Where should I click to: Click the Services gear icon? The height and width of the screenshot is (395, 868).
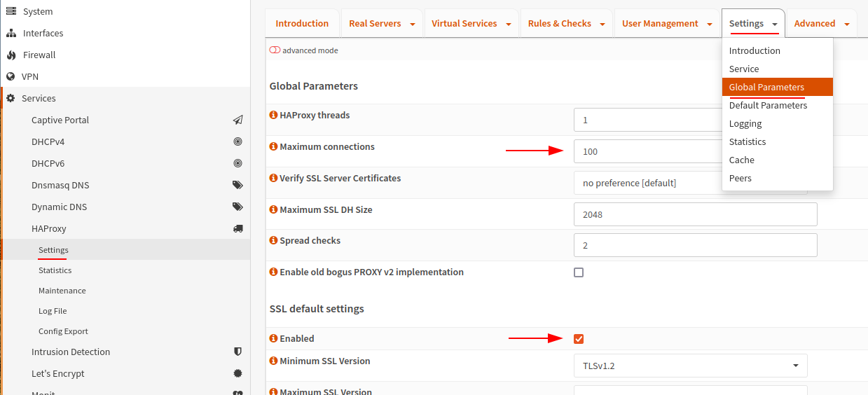point(11,98)
